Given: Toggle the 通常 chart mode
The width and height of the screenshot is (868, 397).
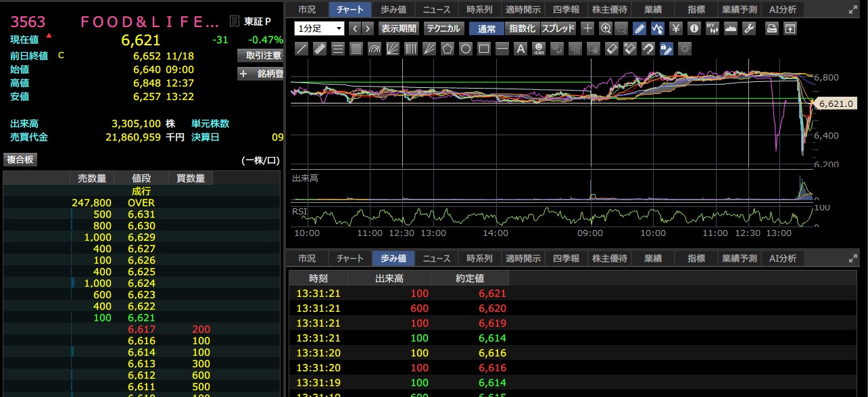Looking at the screenshot, I should [x=487, y=28].
